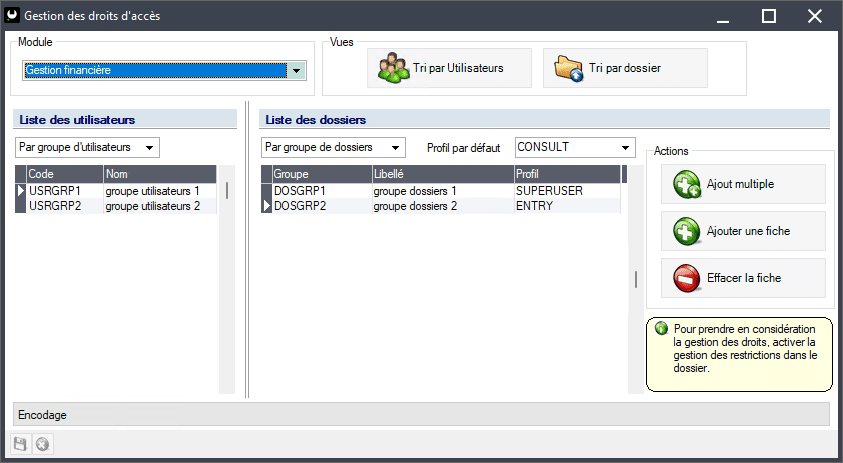Click the save disk icon at bottom
Viewport: 843px width, 463px height.
click(20, 444)
